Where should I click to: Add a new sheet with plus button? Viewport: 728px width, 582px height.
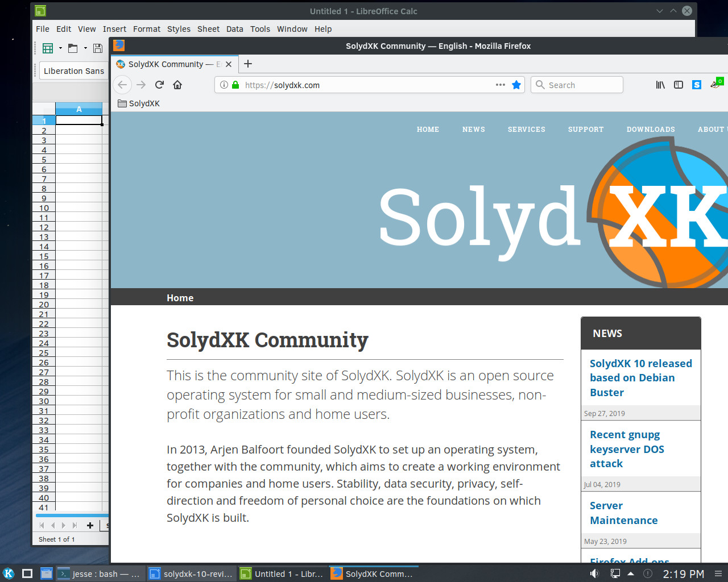point(90,525)
